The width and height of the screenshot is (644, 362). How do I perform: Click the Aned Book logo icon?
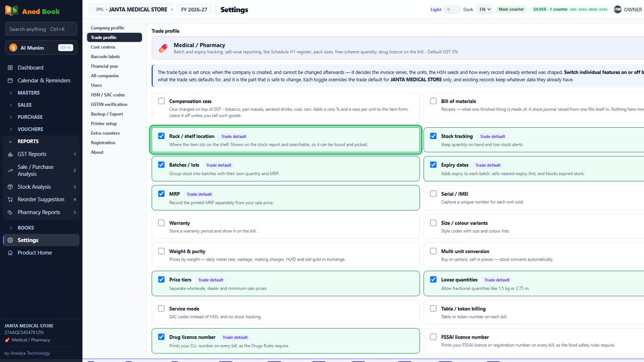pos(12,11)
